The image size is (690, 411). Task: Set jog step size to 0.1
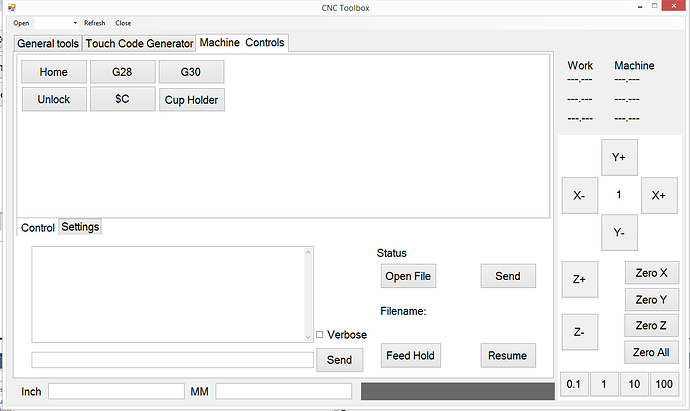[x=573, y=384]
